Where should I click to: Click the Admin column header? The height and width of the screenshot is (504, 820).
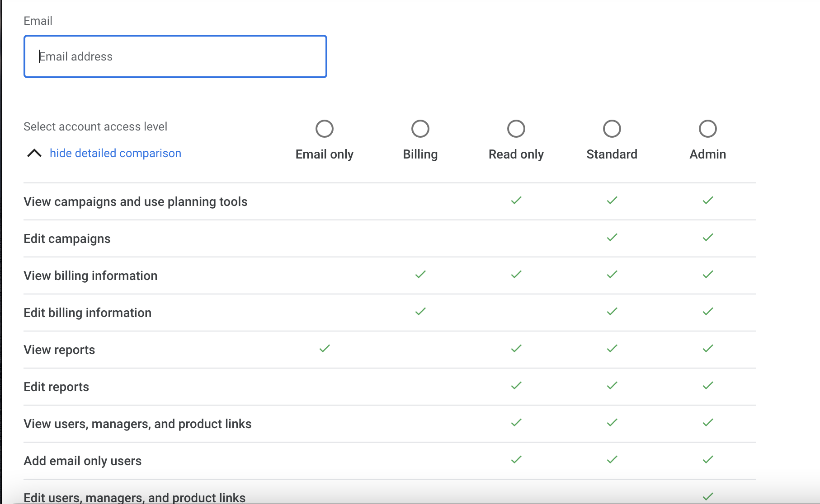coord(707,154)
